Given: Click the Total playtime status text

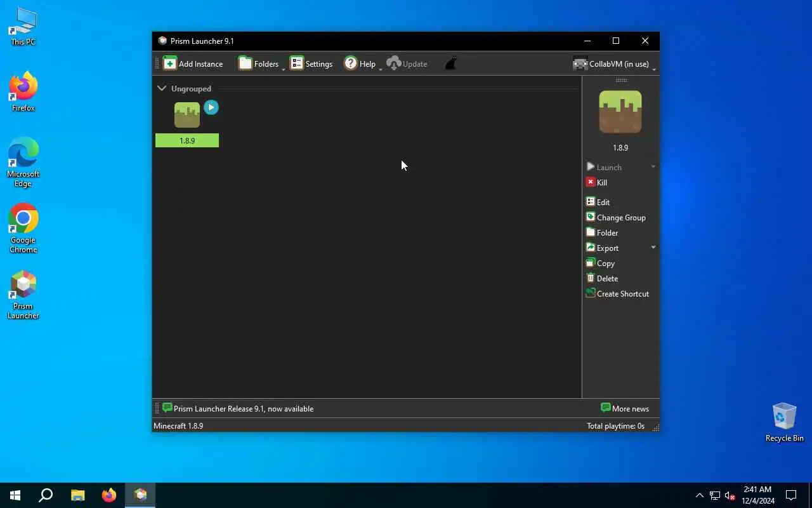Looking at the screenshot, I should (x=615, y=426).
